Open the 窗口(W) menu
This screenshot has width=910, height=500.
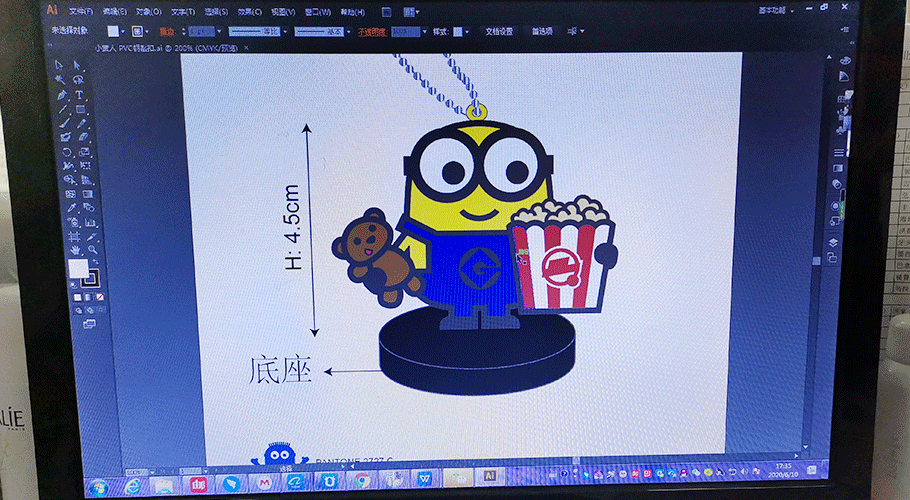point(317,12)
